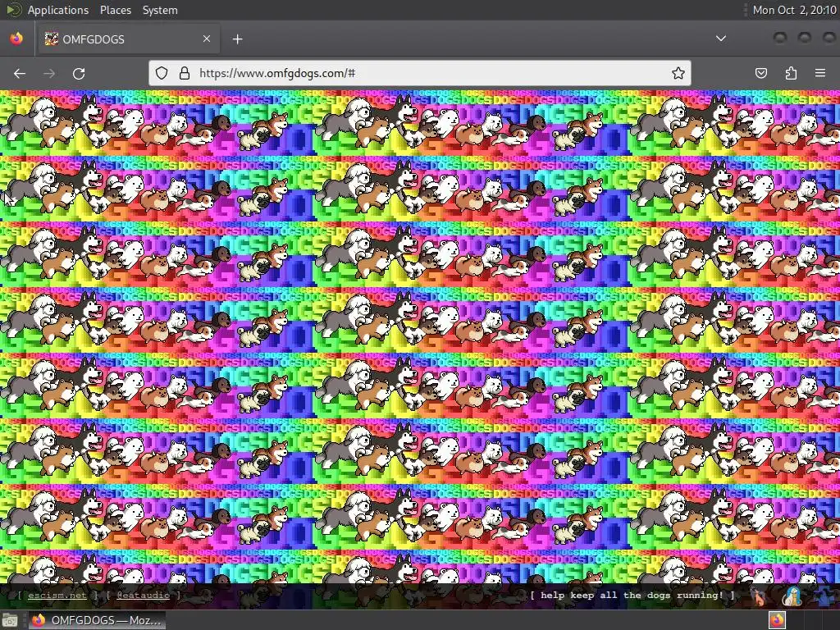840x630 pixels.
Task: Bookmark this page with the star
Action: click(x=678, y=73)
